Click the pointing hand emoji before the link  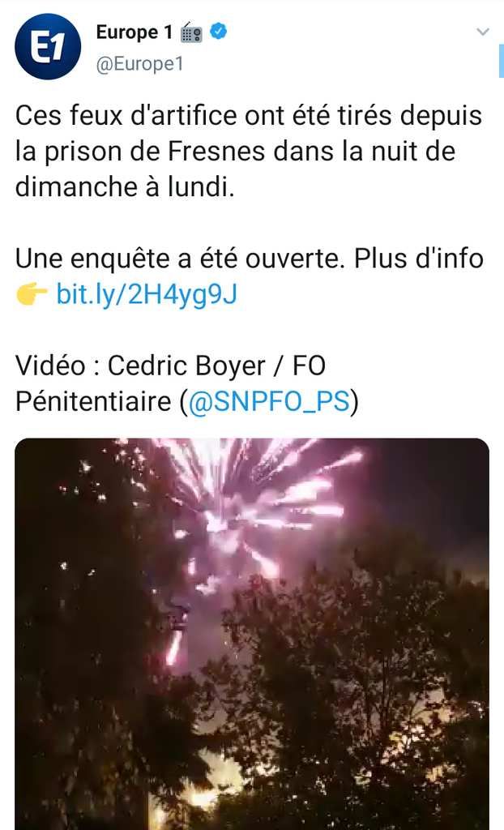pos(32,293)
